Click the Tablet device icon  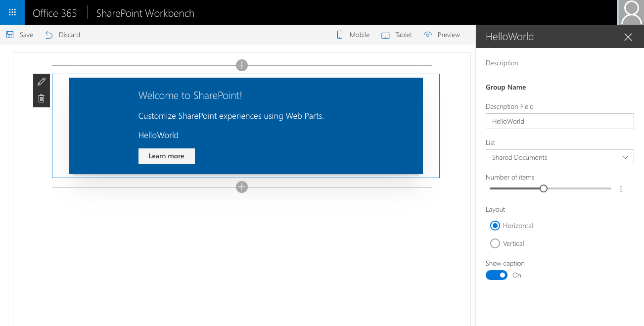(x=386, y=35)
